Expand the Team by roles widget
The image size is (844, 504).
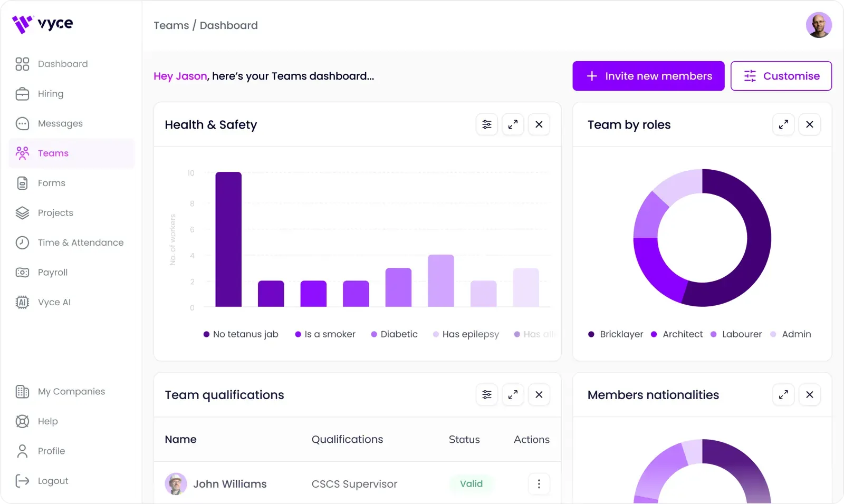[783, 124]
